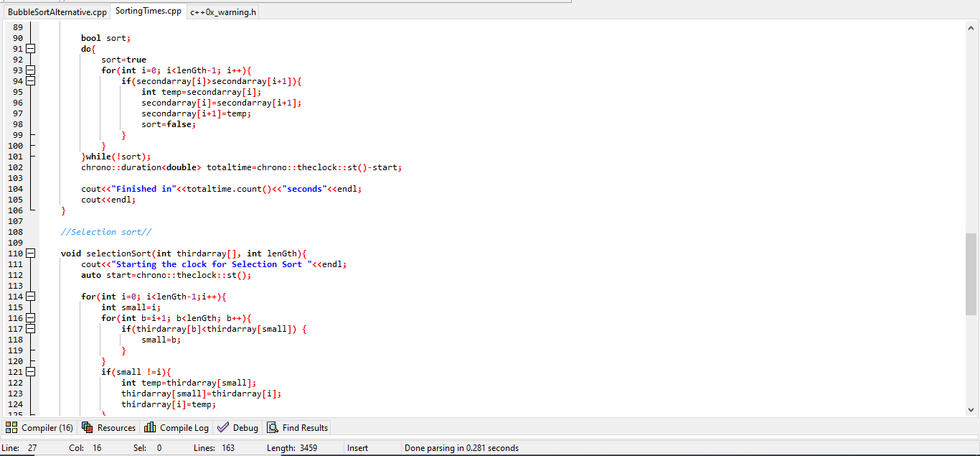
Task: Collapse the for loop at line 114
Action: [x=29, y=296]
